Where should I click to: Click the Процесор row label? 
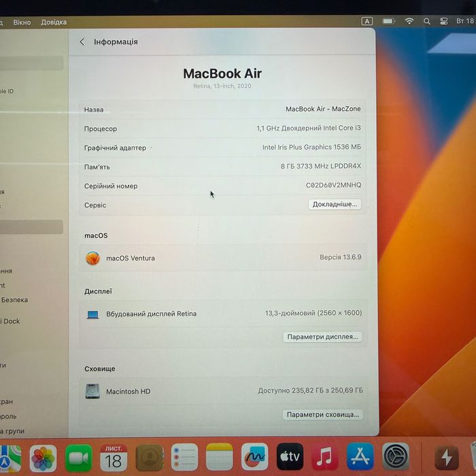coord(101,129)
